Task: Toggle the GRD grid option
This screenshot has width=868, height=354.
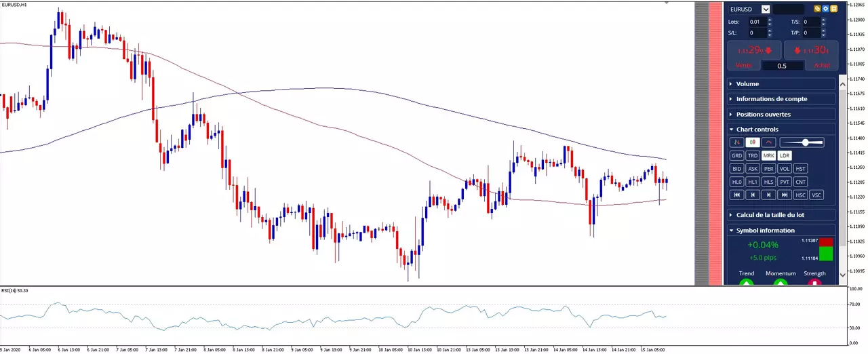Action: tap(736, 155)
